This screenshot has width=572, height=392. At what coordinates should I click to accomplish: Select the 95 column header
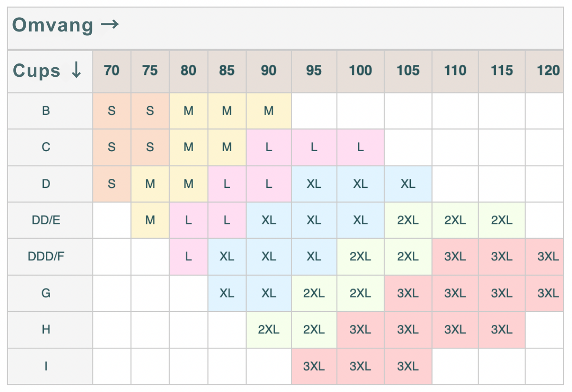click(314, 71)
